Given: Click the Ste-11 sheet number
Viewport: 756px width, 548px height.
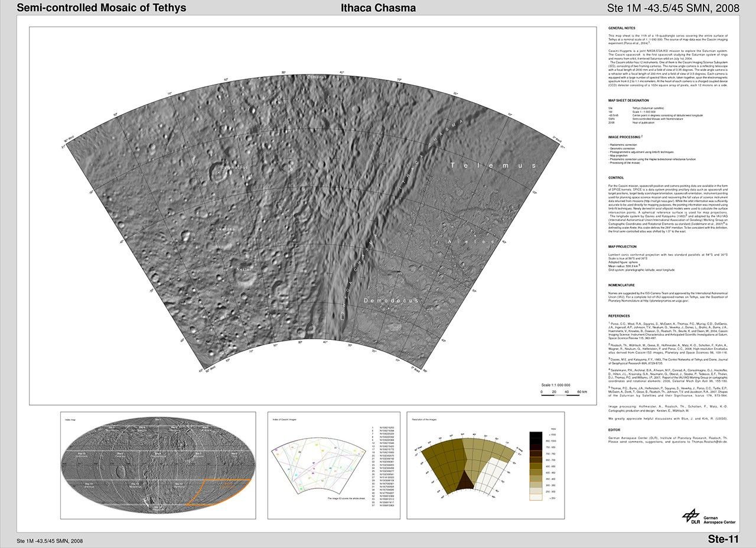Looking at the screenshot, I should [723, 539].
